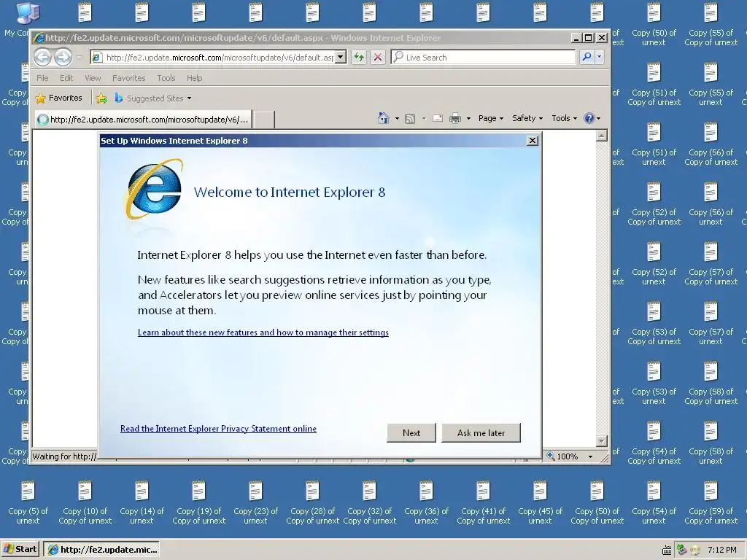Open the Tools command bar dropdown
Screen dimensions: 747x560
click(564, 118)
